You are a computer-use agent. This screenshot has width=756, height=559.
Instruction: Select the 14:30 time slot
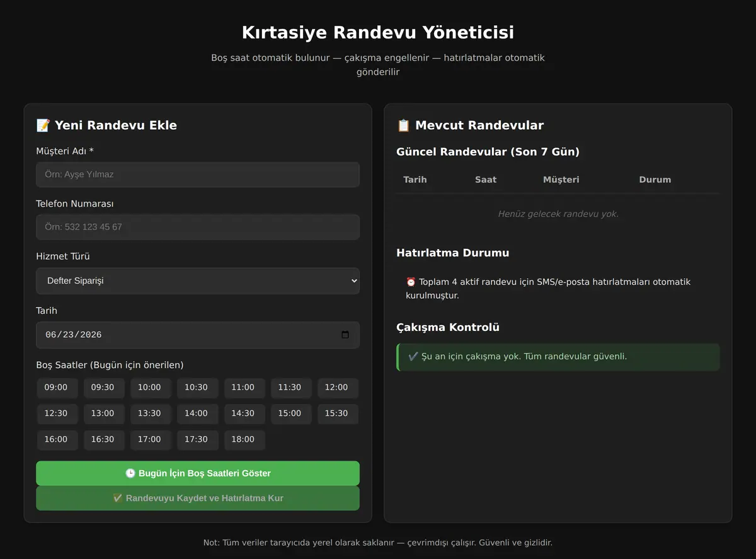click(x=243, y=413)
